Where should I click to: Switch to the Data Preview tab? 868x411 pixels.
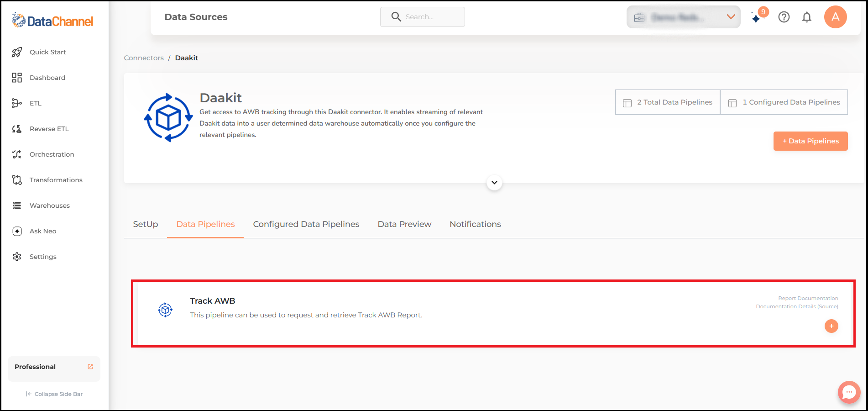[x=404, y=224]
